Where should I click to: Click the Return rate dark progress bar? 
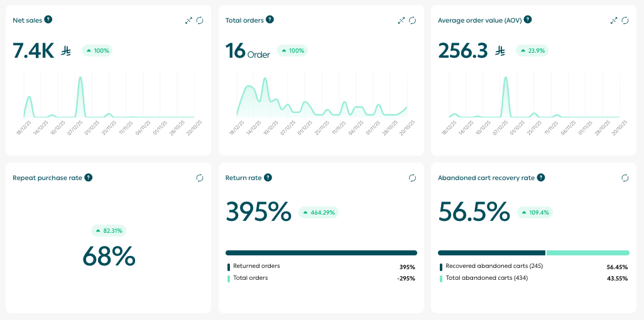click(321, 253)
